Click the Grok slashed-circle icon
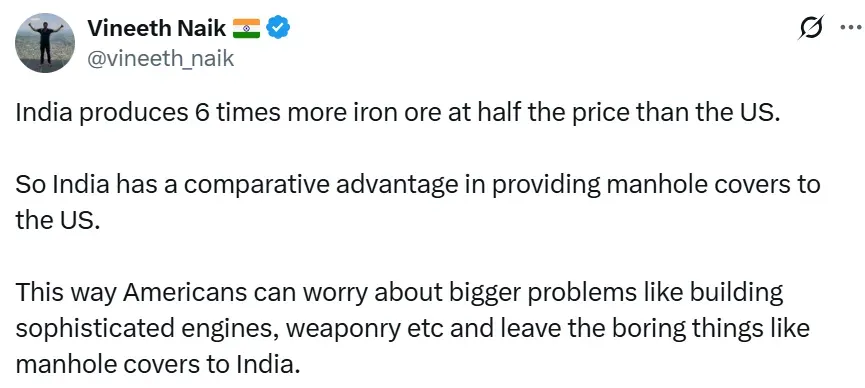The width and height of the screenshot is (865, 388). [x=811, y=28]
